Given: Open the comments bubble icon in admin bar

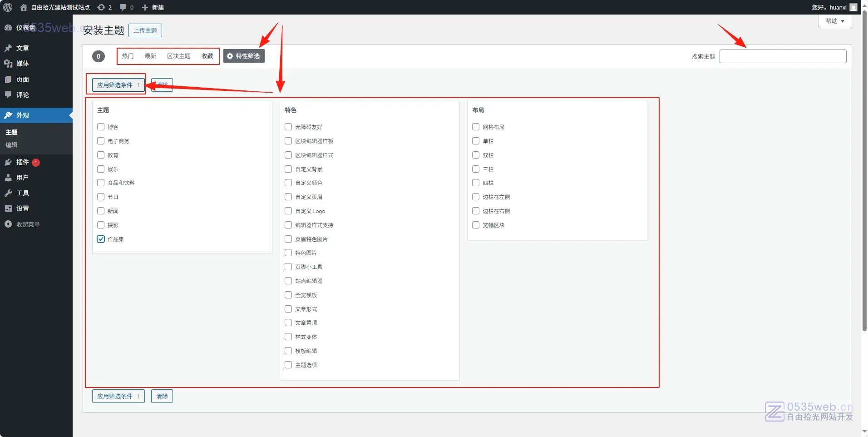Looking at the screenshot, I should tap(123, 7).
